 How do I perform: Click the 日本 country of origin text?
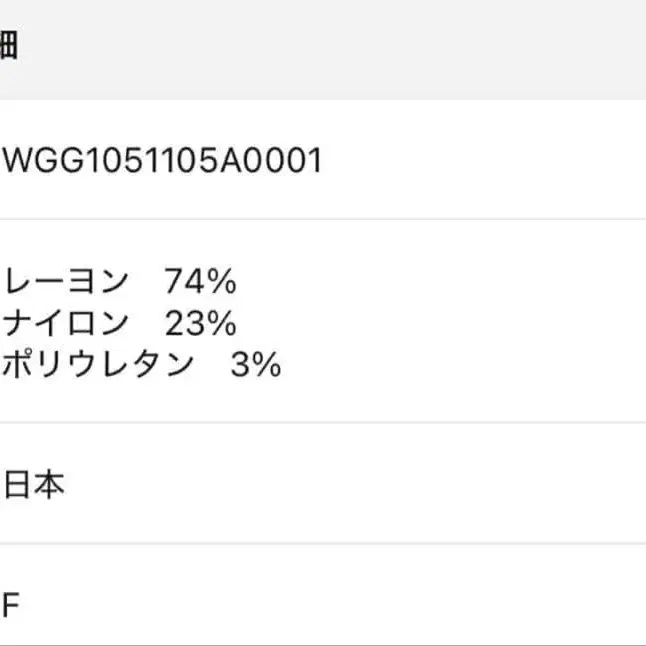pos(34,485)
